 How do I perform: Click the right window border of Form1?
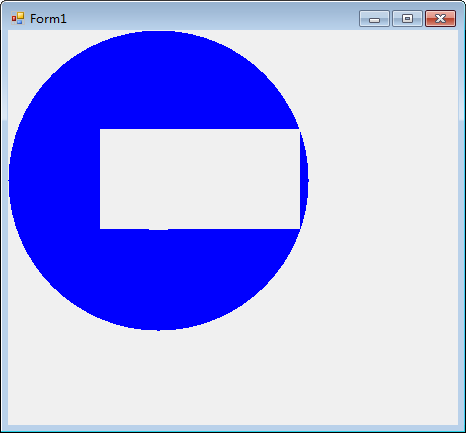coord(462,227)
